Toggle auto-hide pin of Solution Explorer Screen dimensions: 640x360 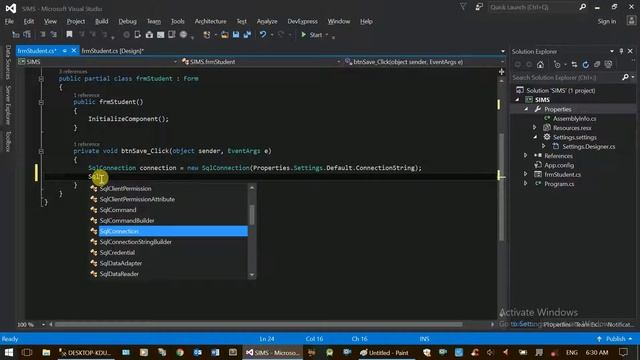pyautogui.click(x=621, y=51)
